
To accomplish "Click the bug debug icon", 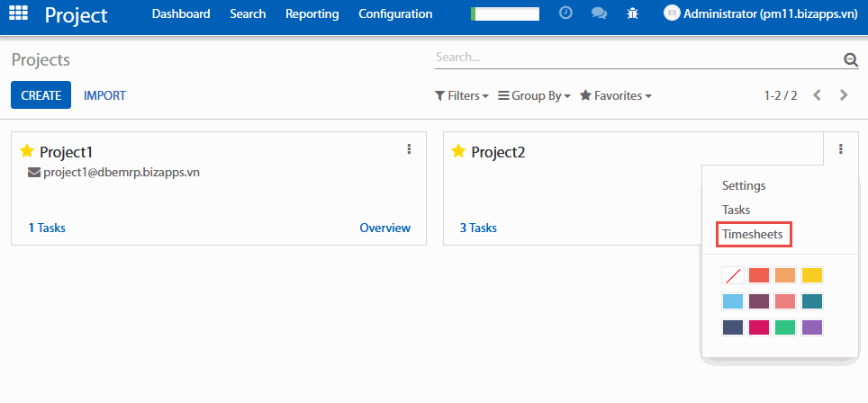I will click(x=633, y=13).
